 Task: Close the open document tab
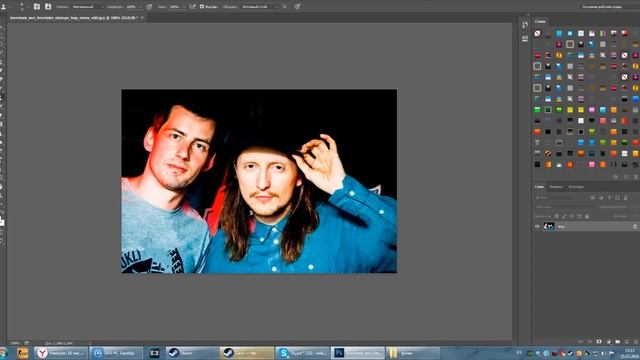tap(142, 18)
